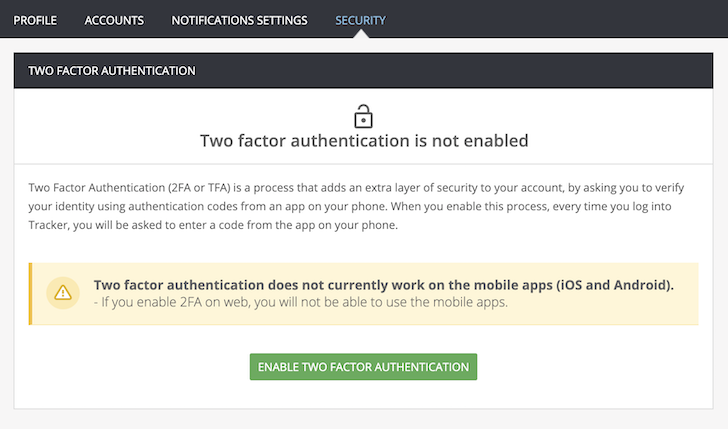The width and height of the screenshot is (728, 429).
Task: Click the 2FA description paragraph
Action: click(x=356, y=206)
